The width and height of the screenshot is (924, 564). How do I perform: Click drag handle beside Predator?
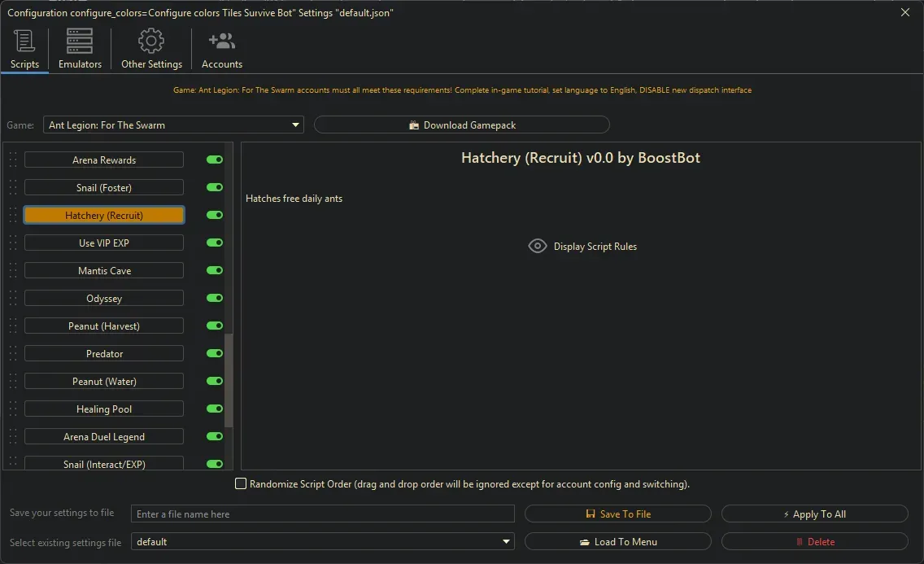click(x=13, y=353)
